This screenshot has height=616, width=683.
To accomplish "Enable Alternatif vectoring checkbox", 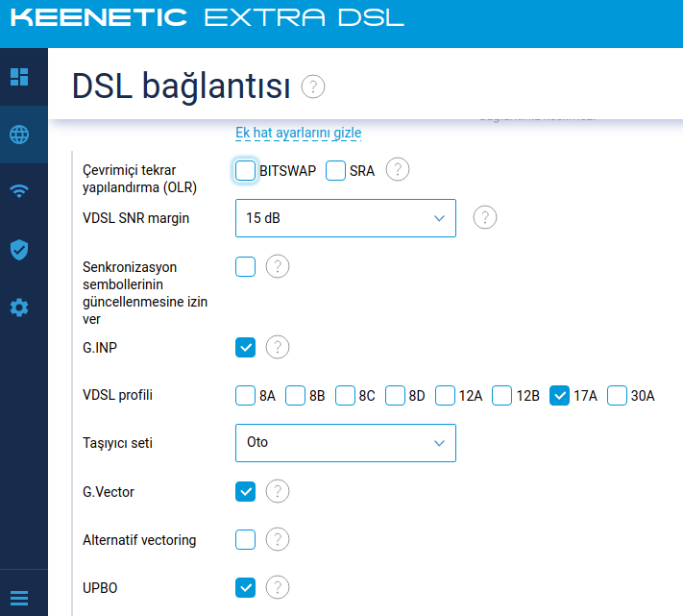I will point(245,540).
